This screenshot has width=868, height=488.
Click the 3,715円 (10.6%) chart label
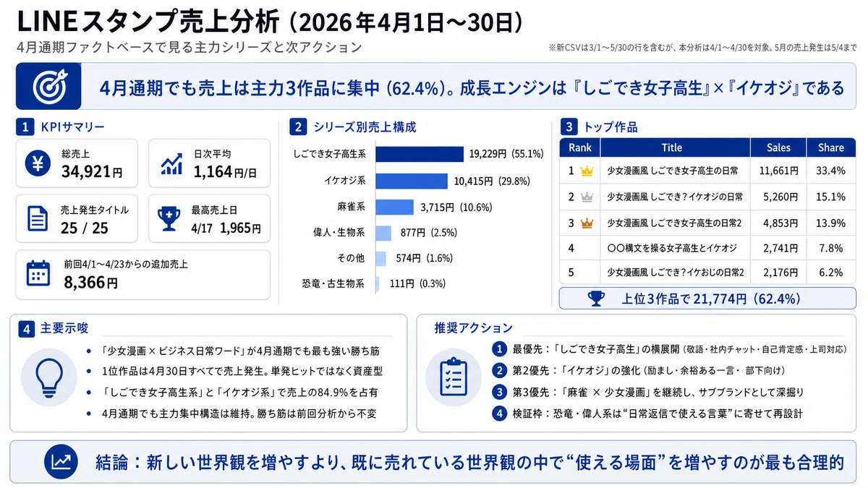pos(456,207)
